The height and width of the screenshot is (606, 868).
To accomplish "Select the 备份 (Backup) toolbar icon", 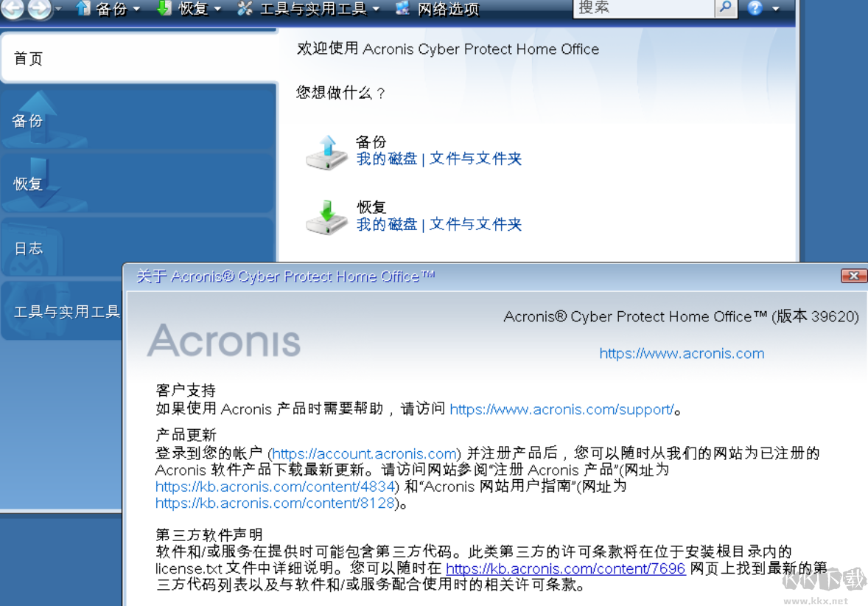I will (x=83, y=9).
